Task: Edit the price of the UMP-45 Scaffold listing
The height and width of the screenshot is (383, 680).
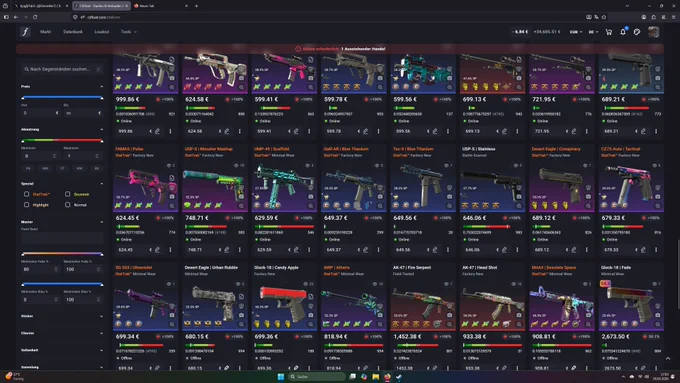Action: tap(296, 250)
